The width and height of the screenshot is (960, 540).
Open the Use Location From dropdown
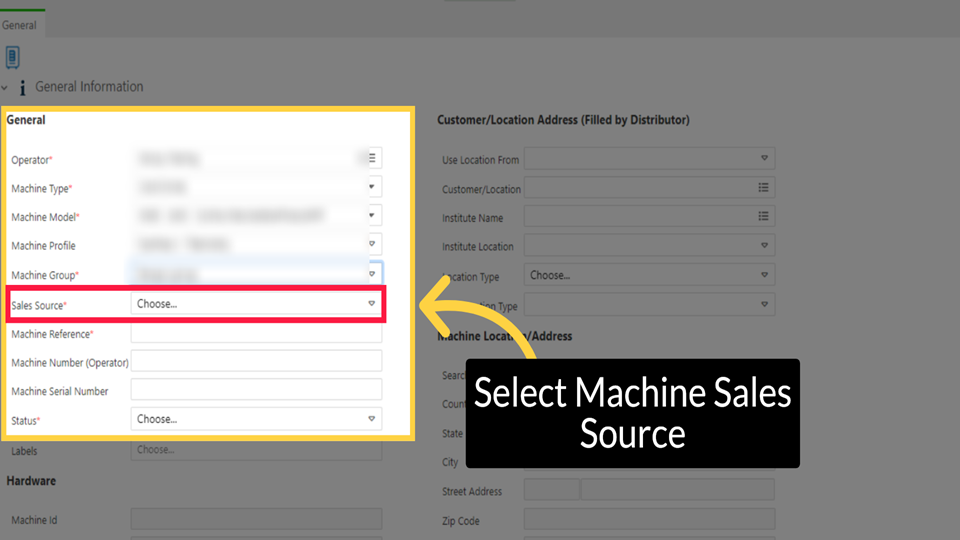click(x=764, y=159)
